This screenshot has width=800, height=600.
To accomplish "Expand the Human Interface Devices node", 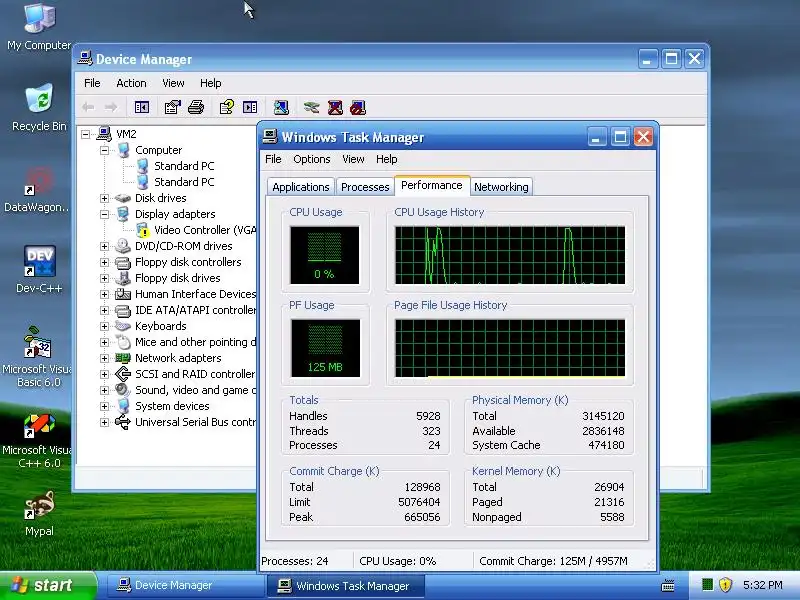I will 104,294.
